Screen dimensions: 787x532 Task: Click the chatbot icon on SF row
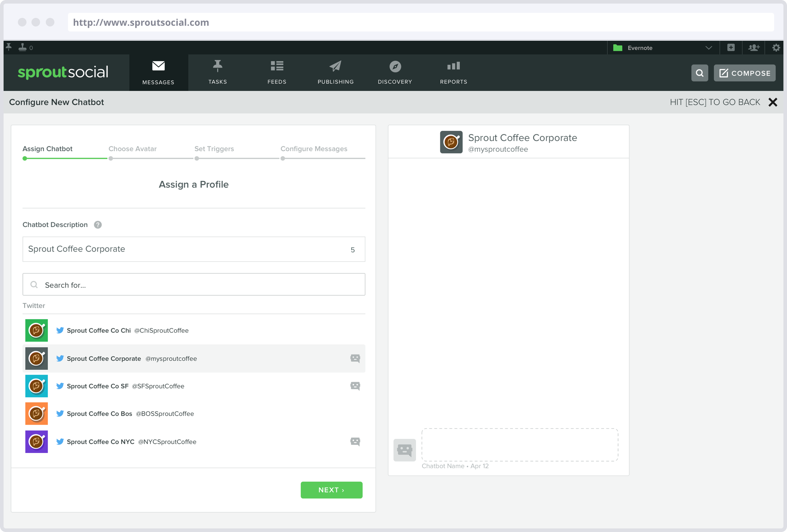click(x=355, y=386)
